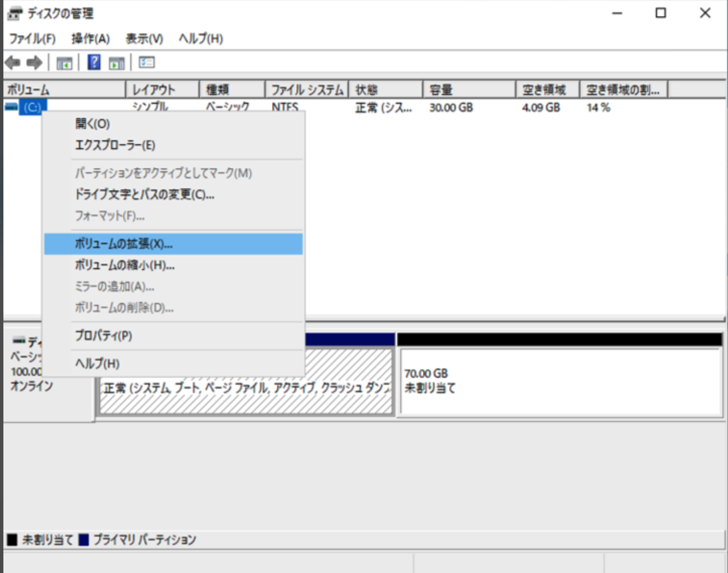Toggle the console tree pane icon
The image size is (728, 573).
[65, 61]
